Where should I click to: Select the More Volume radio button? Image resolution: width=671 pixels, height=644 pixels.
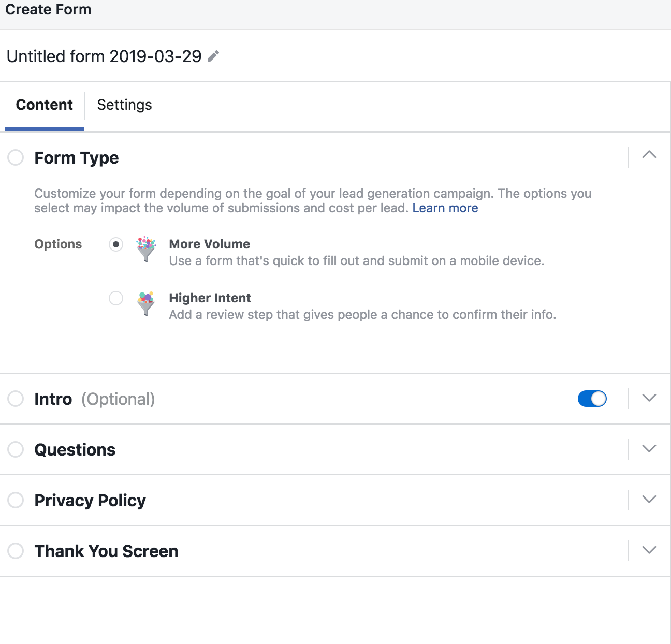click(x=116, y=244)
